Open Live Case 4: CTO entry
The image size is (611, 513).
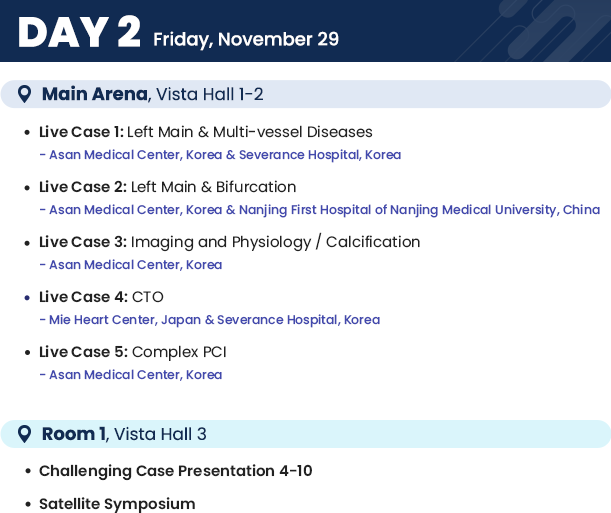click(101, 297)
